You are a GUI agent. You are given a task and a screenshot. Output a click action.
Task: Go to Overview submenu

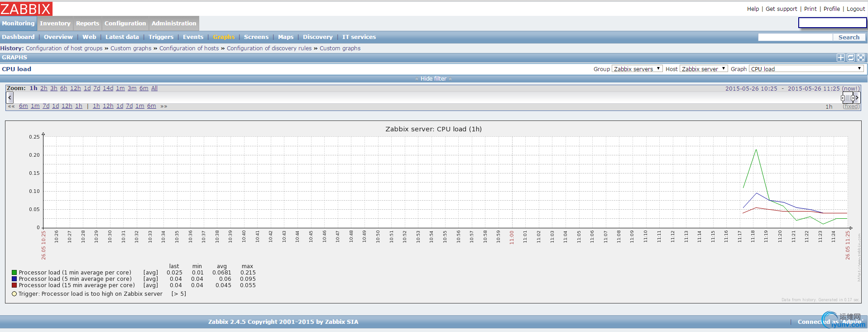click(58, 37)
